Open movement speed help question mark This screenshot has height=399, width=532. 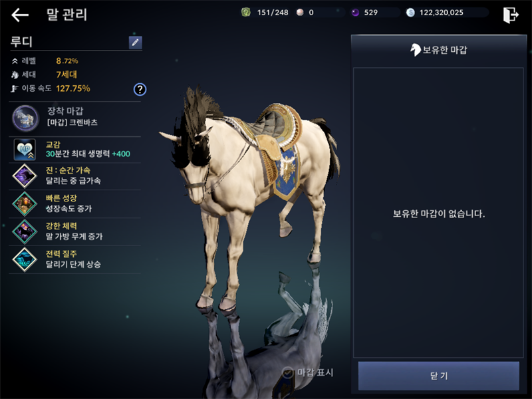140,90
